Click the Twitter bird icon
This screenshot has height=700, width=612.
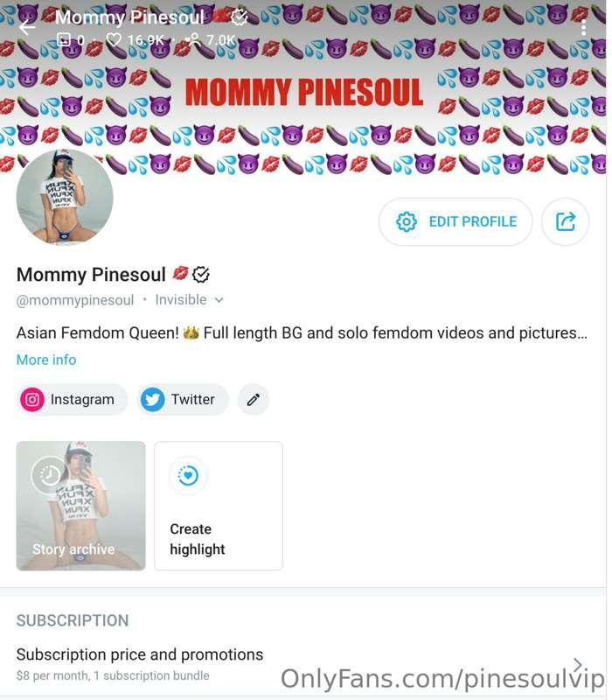[x=153, y=400]
